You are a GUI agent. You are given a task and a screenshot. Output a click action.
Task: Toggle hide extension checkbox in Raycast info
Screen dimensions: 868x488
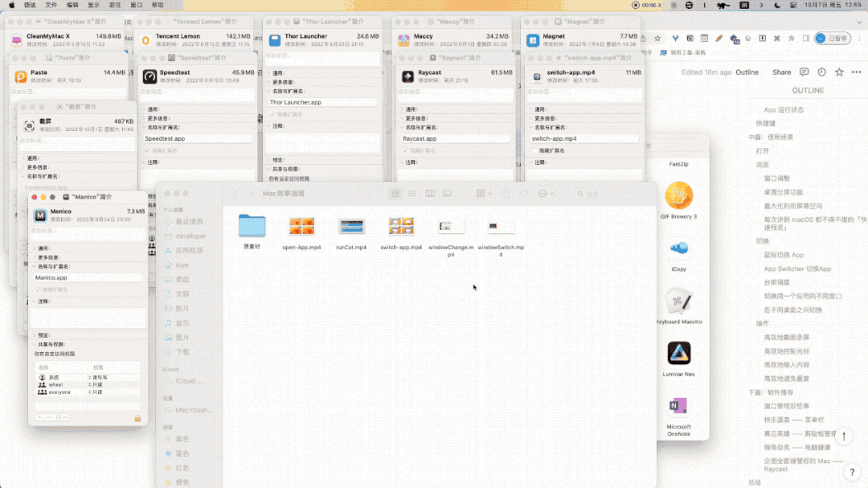point(406,150)
